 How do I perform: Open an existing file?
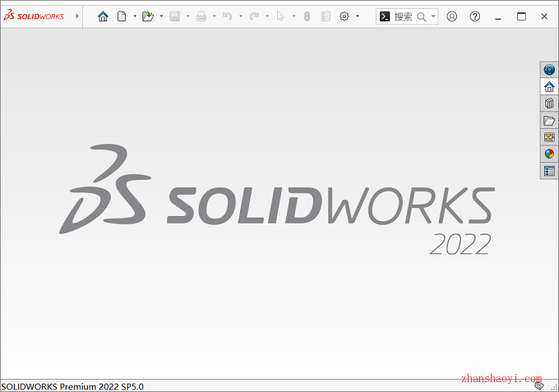[x=148, y=16]
